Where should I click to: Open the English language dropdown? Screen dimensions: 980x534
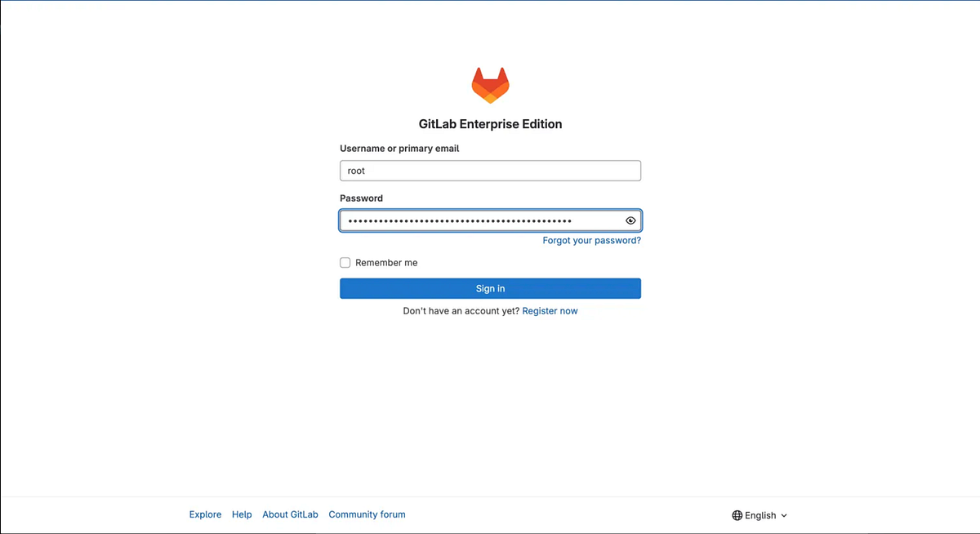[759, 515]
